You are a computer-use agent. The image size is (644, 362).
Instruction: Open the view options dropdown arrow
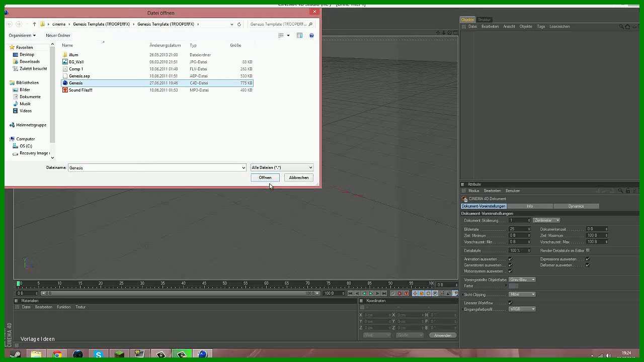[x=288, y=35]
